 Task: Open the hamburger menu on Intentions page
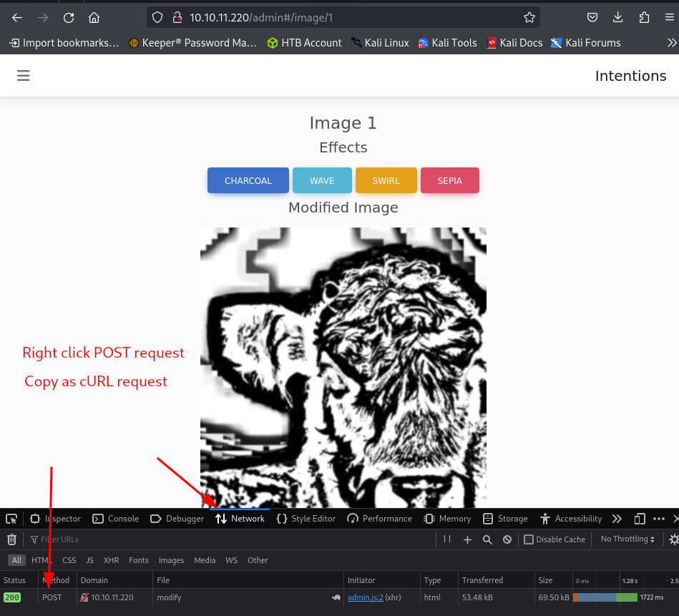[x=24, y=76]
